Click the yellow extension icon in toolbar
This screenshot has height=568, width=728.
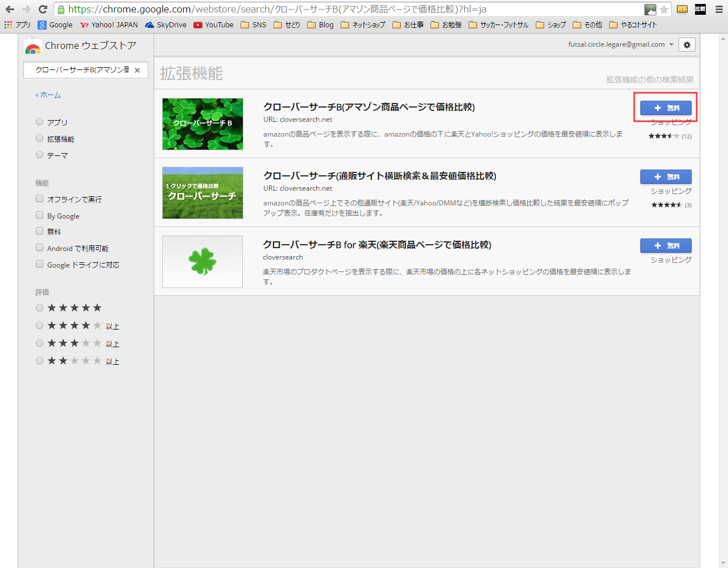point(682,9)
